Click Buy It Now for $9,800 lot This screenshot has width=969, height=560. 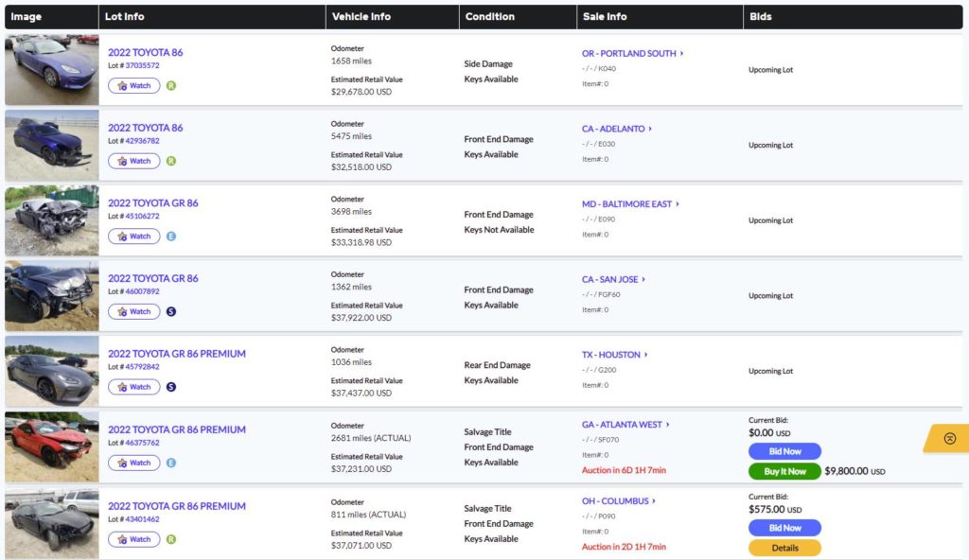[x=784, y=472]
